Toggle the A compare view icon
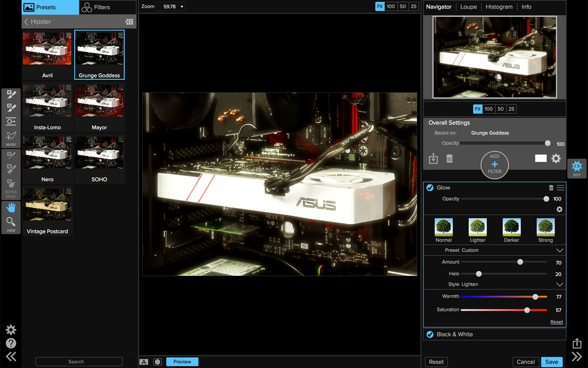Viewport: 588px width, 368px height. point(144,362)
